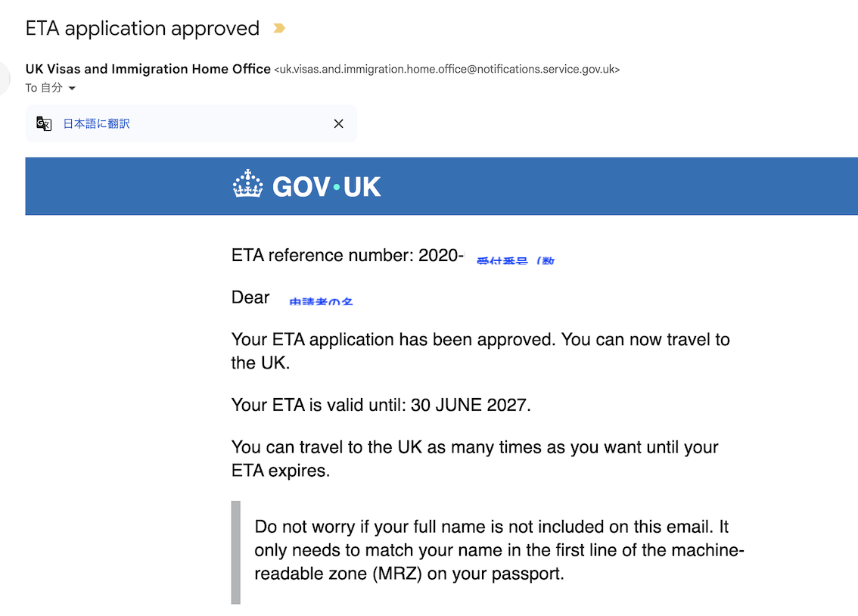Expand recipient details arrow next to 自分
Image resolution: width=858 pixels, height=616 pixels.
(x=73, y=89)
